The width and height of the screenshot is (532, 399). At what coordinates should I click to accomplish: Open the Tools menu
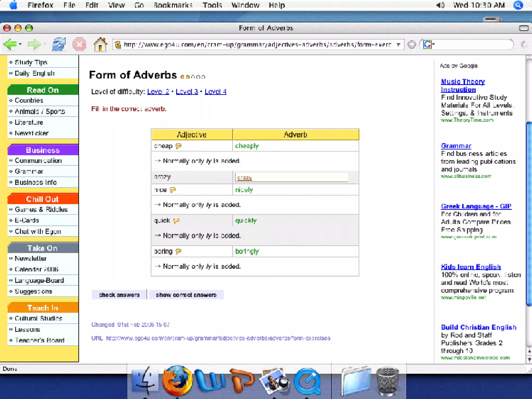coord(212,5)
